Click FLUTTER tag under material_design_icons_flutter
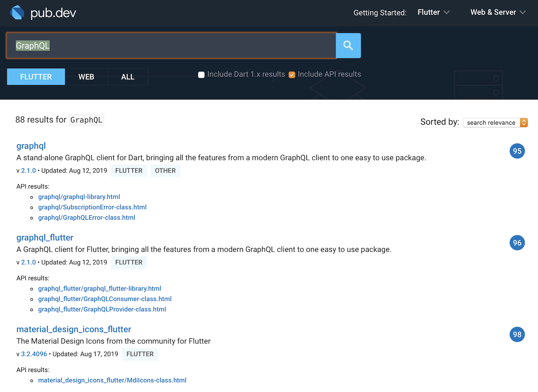The image size is (538, 392). (x=140, y=354)
